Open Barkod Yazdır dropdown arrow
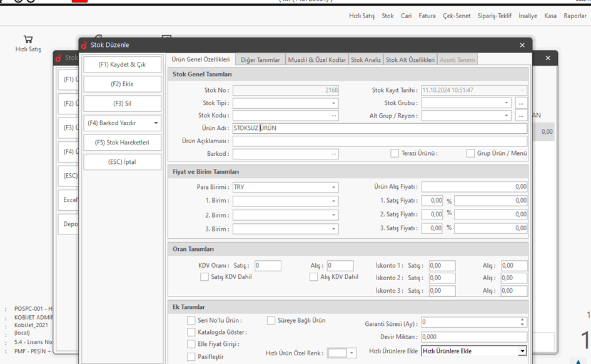 [156, 123]
